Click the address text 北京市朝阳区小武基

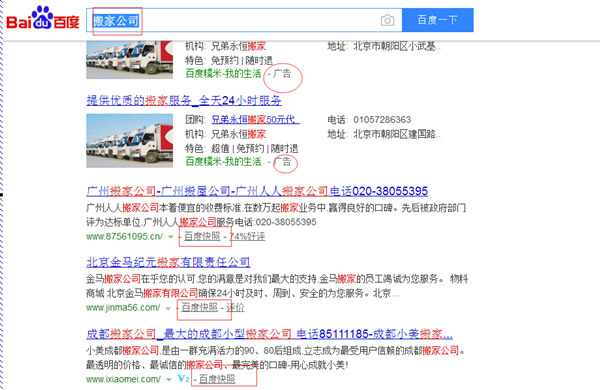396,46
